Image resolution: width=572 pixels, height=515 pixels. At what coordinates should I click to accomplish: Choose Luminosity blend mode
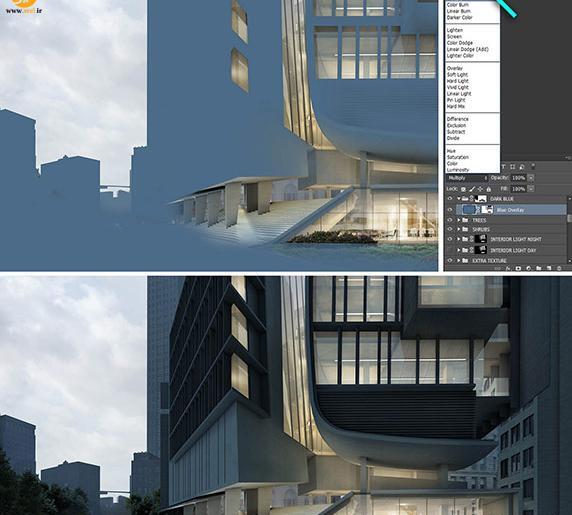click(458, 170)
